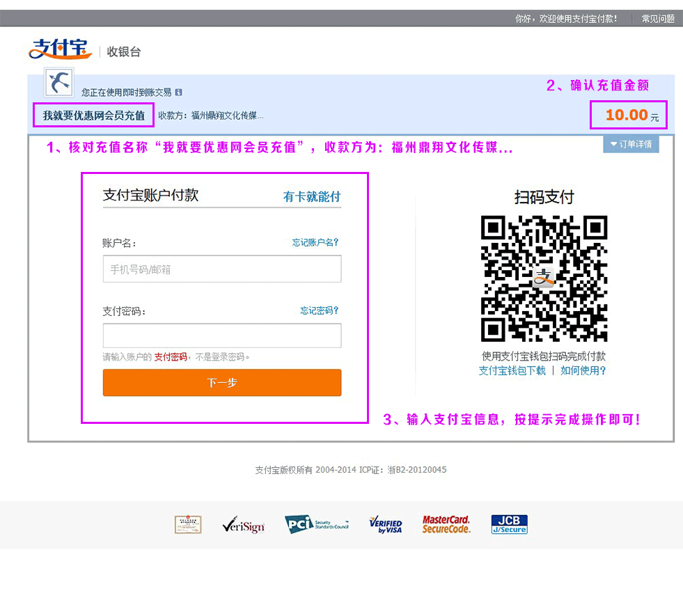Click the MasterCard SecureCode logo
The height and width of the screenshot is (616, 683).
click(446, 525)
